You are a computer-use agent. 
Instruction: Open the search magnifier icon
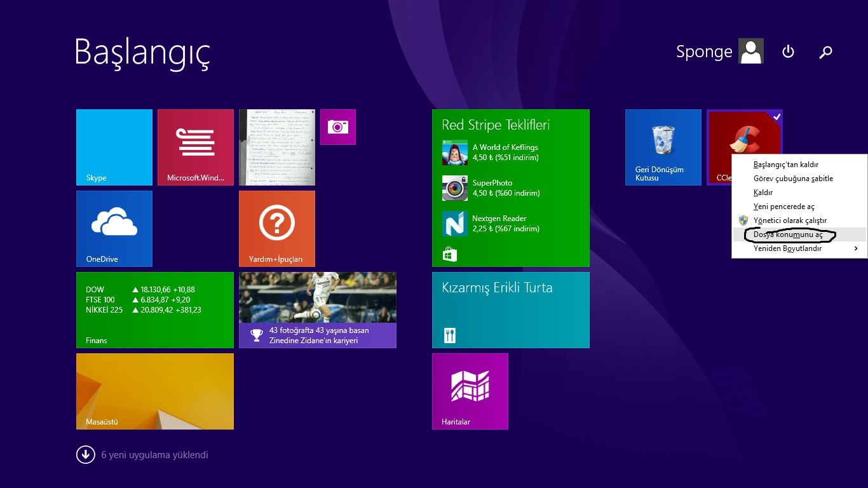pos(825,52)
